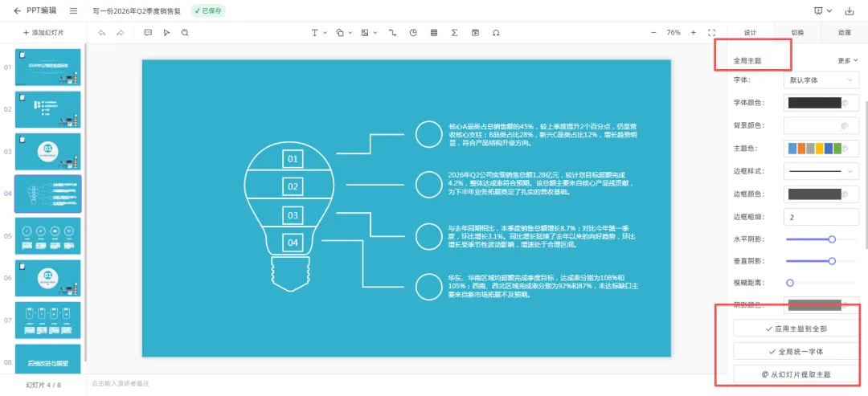Insert a chart using the pie icon
Viewport: 868px width, 396px height.
click(x=413, y=33)
